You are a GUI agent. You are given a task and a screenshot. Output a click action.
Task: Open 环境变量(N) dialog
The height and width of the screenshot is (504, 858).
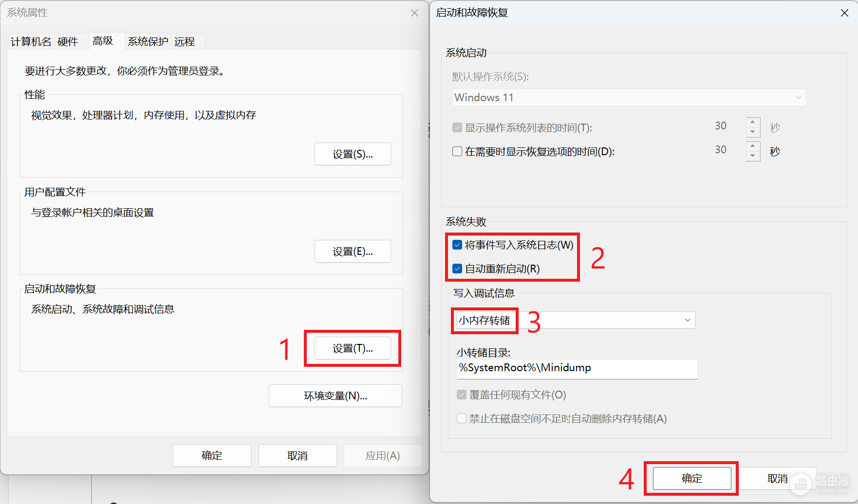[336, 396]
